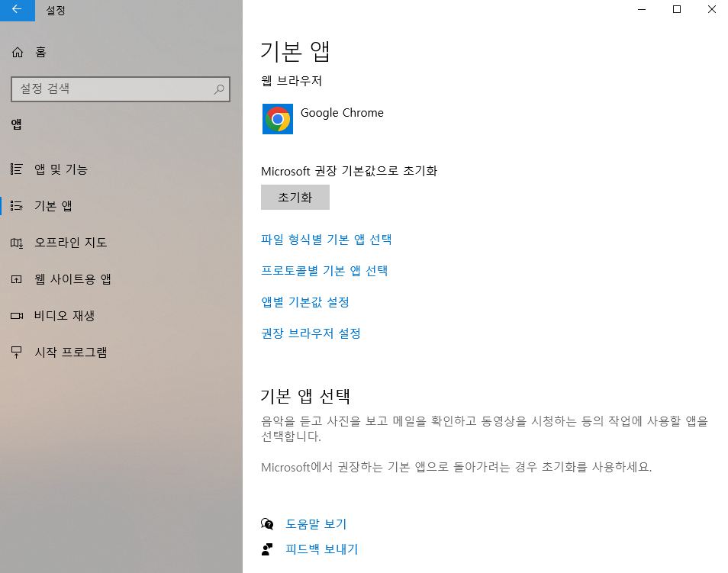The width and height of the screenshot is (728, 573).
Task: Open 앱별 기본값 설정 link
Action: point(305,302)
